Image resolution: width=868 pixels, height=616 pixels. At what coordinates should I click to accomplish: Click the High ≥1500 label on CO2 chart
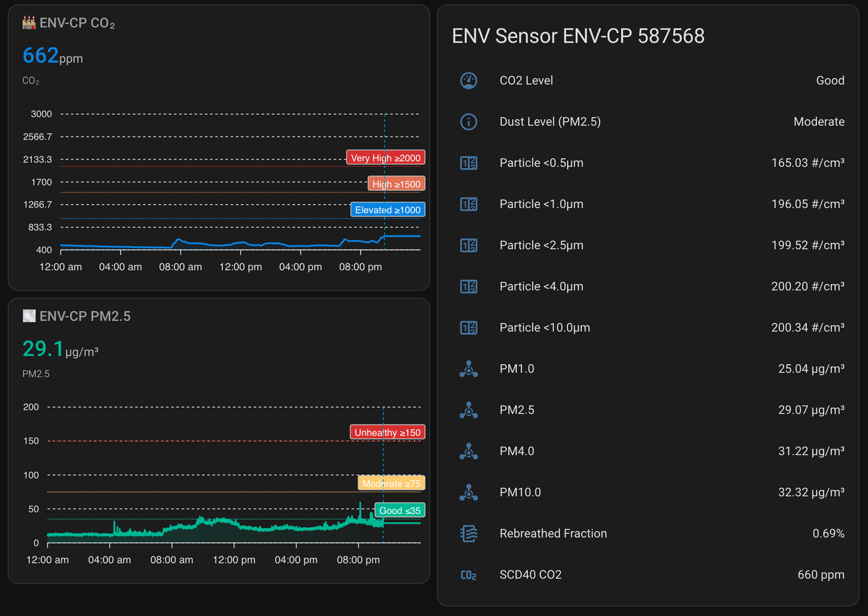pyautogui.click(x=396, y=183)
